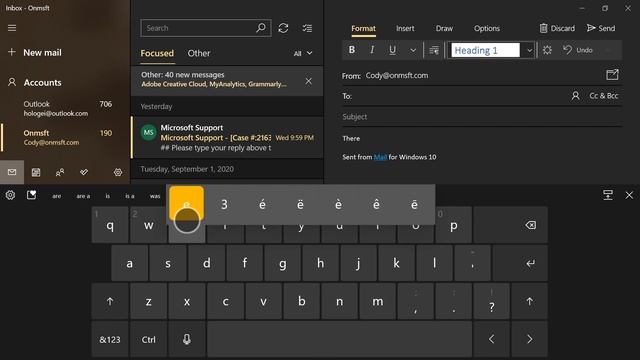Open the Microsoft Support email
This screenshot has width=640, height=360.
(x=227, y=138)
